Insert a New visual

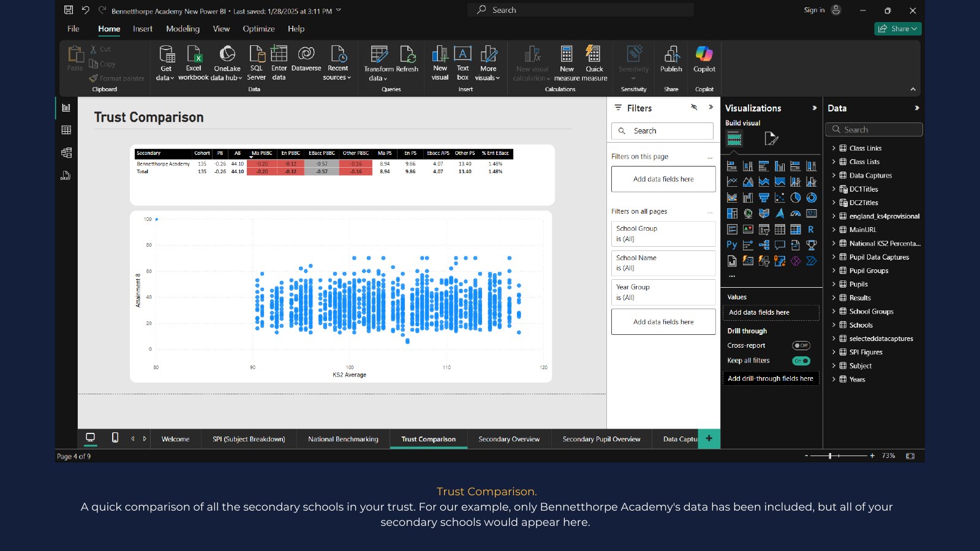(x=440, y=62)
